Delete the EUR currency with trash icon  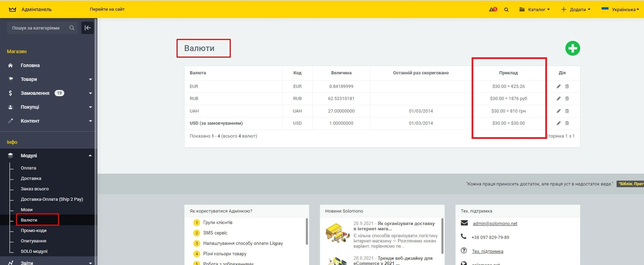[567, 86]
